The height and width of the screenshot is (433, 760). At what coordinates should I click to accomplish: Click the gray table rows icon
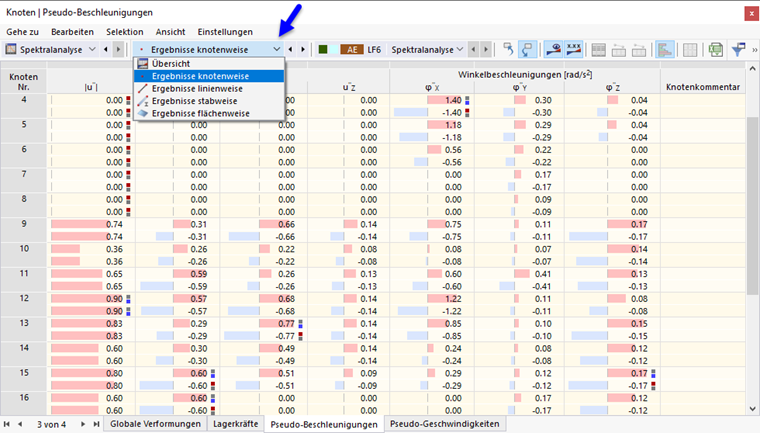pos(599,49)
